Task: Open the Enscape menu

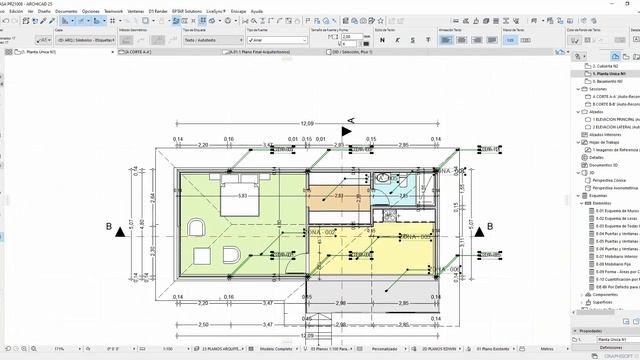Action: pos(238,11)
